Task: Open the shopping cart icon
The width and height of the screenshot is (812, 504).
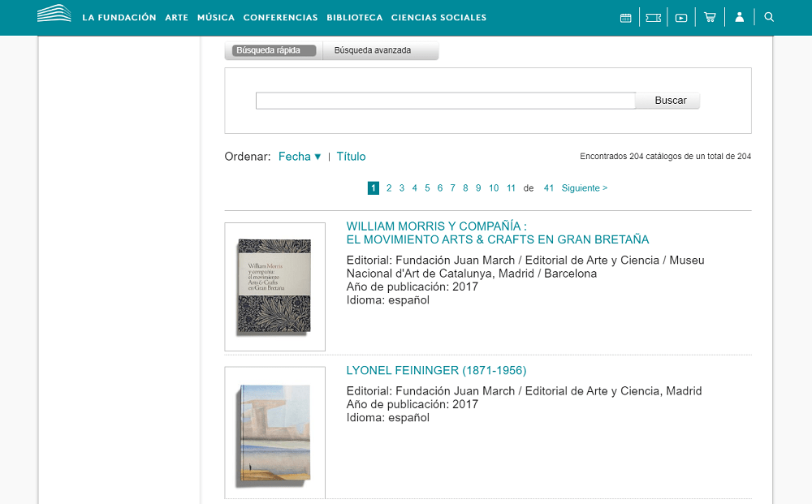Action: point(710,17)
